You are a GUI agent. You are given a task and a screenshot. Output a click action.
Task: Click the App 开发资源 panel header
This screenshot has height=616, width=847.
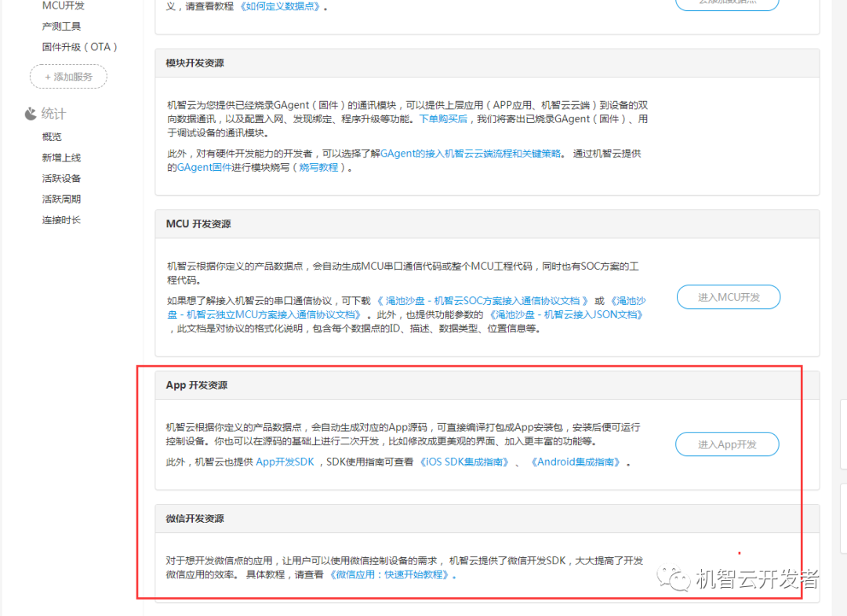487,385
